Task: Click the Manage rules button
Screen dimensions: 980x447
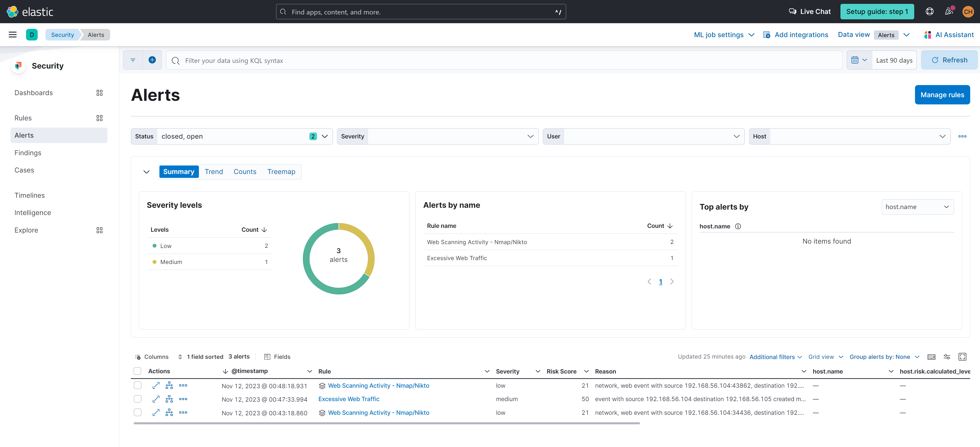Action: (x=942, y=95)
